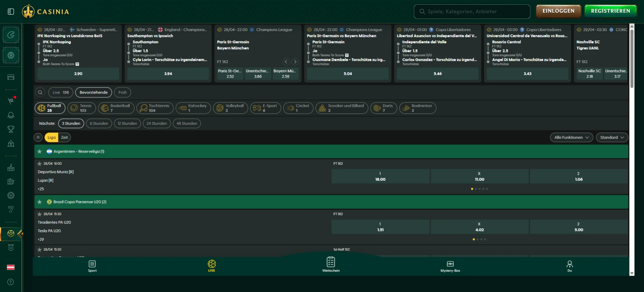Screen dimensions: 644x292
Task: Click pagination dots under Deportivo Muniz odds
Action: pos(480,189)
